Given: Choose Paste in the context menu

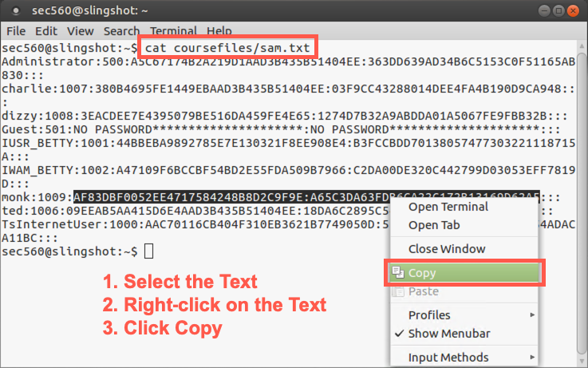Looking at the screenshot, I should click(464, 291).
